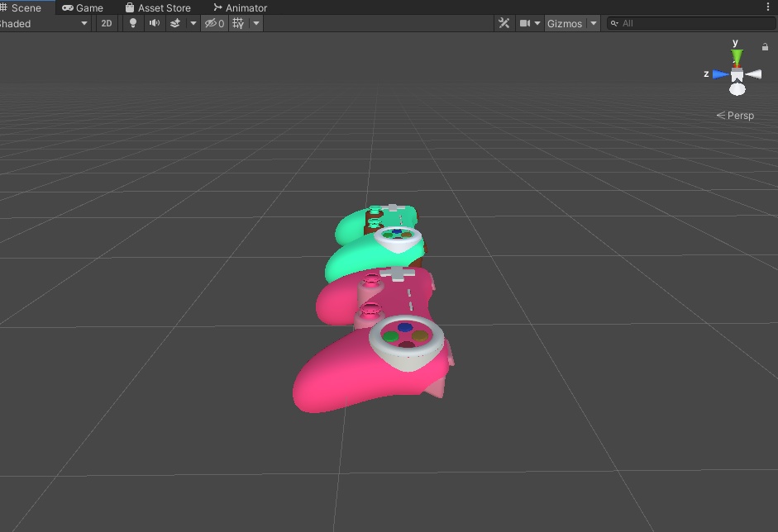Enable 2D scene view mode
The height and width of the screenshot is (532, 778).
click(x=106, y=23)
